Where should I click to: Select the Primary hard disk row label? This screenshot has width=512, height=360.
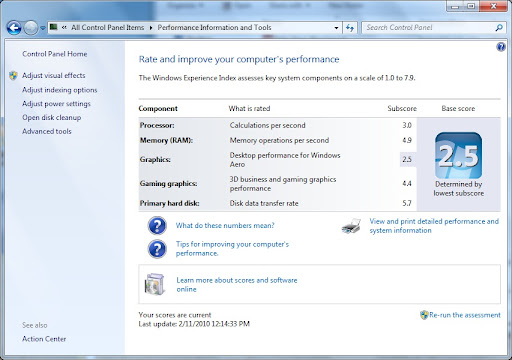(x=169, y=203)
